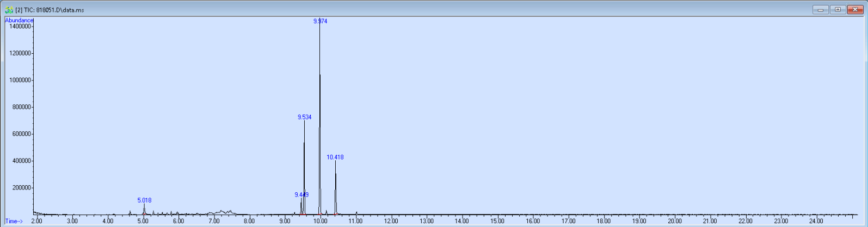Click the small peak label 9.449
The image size is (868, 227).
tap(301, 195)
